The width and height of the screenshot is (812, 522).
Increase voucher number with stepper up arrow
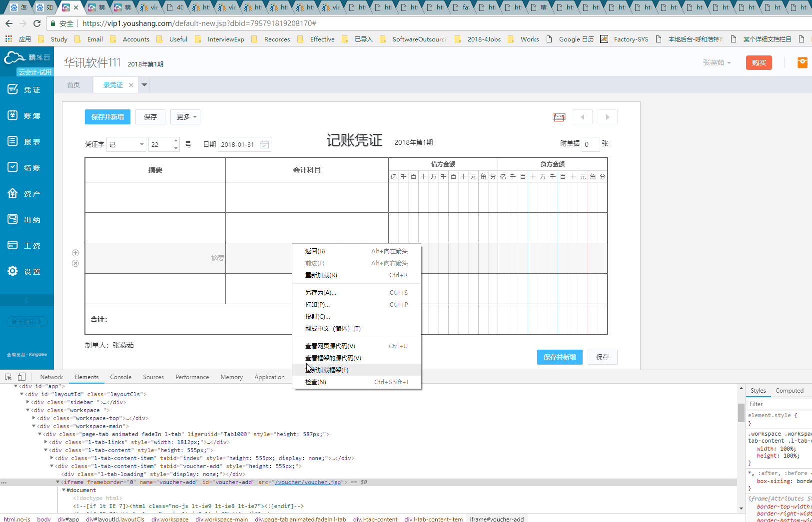point(176,140)
